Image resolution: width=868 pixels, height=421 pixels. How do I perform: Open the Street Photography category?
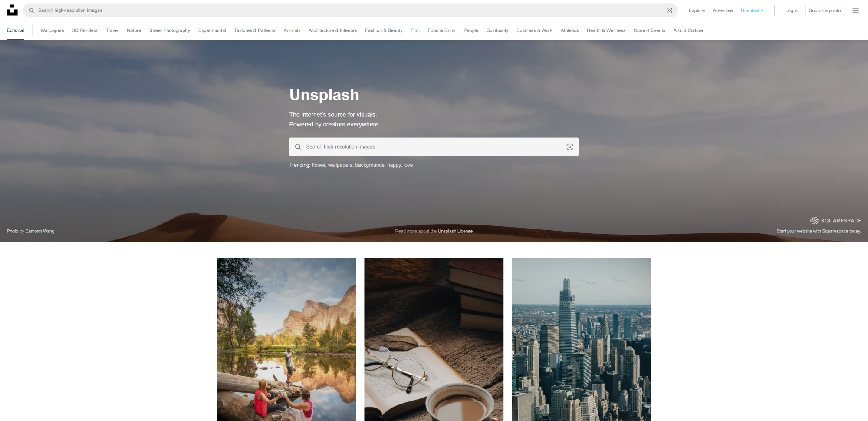(x=170, y=30)
